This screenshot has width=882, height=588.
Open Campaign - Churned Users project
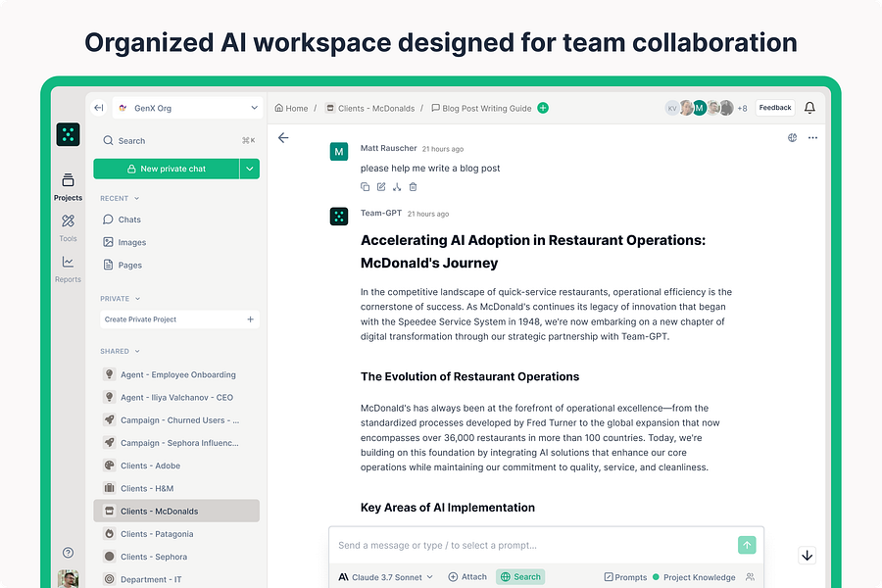point(176,420)
